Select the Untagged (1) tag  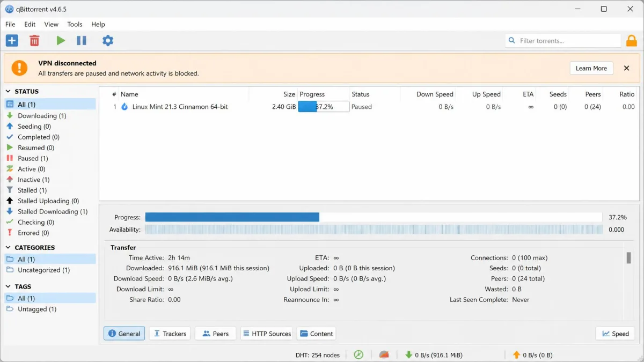50,309
